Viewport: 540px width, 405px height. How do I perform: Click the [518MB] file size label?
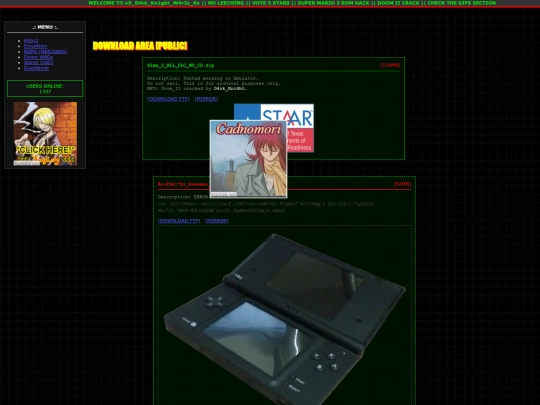(390, 65)
